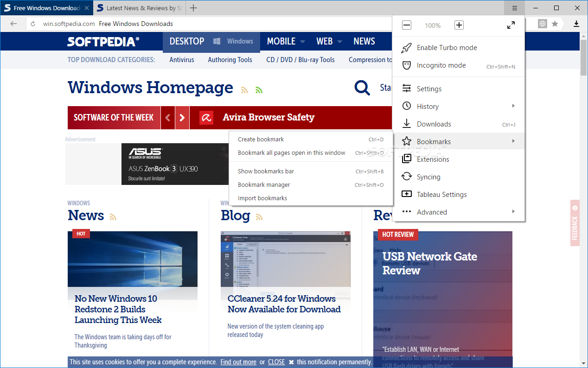Select Create bookmark in submenu
The width and height of the screenshot is (588, 368).
click(x=311, y=139)
